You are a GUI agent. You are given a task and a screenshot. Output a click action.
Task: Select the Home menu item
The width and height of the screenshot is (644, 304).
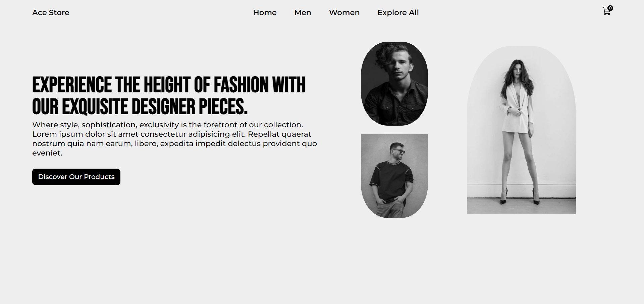click(x=265, y=12)
